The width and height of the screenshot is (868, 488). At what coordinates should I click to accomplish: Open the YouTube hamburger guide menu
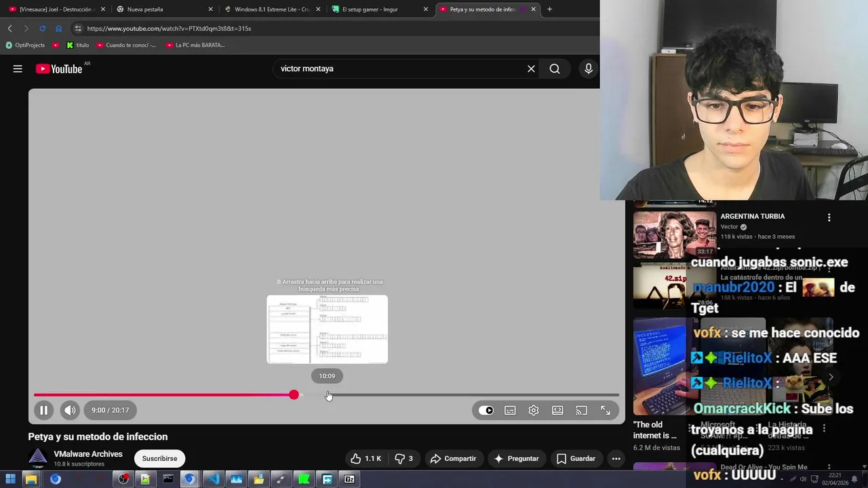pos(18,68)
